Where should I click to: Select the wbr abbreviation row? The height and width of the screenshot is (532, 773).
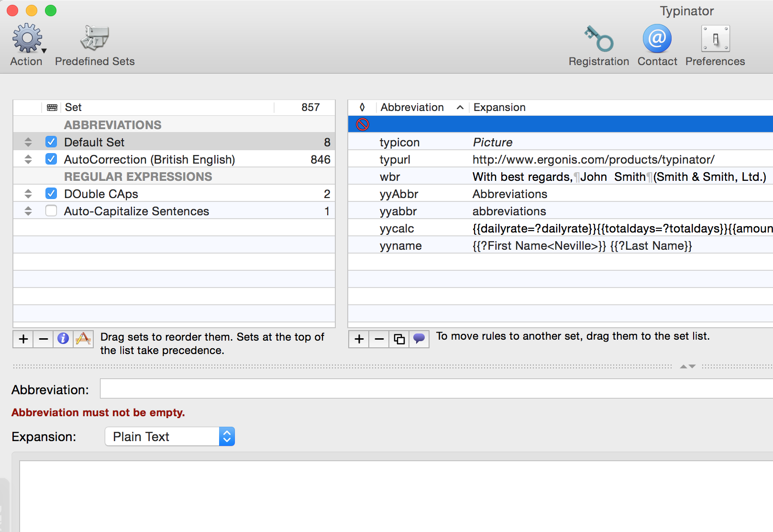click(x=390, y=177)
